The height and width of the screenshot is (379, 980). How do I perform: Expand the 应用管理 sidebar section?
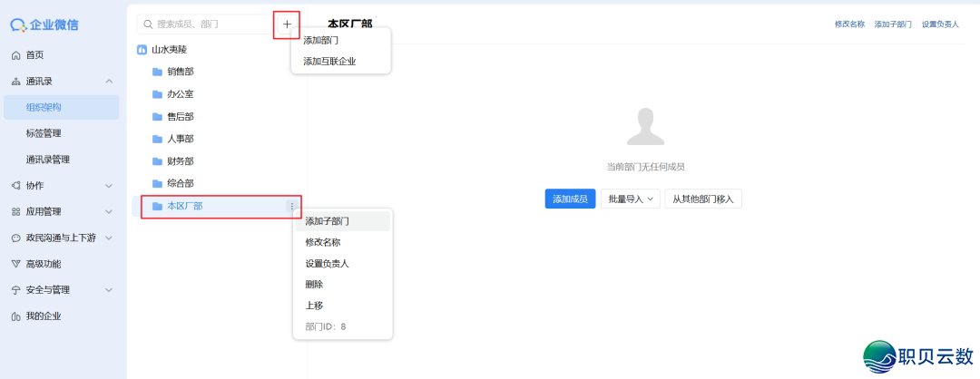pos(109,212)
